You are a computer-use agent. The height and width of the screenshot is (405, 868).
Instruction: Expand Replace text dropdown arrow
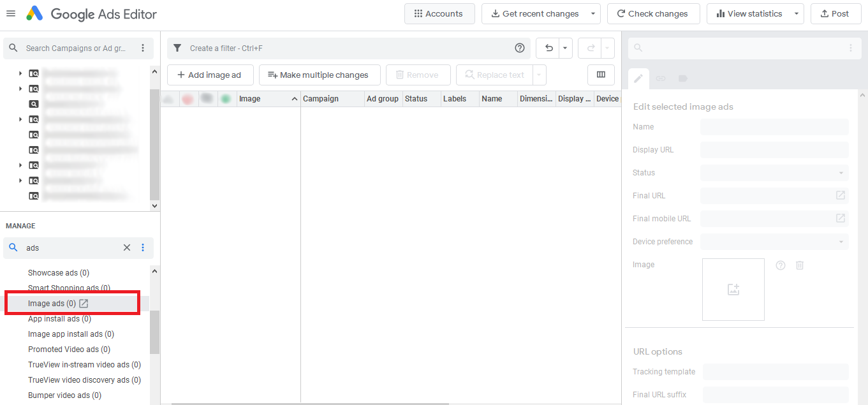click(x=540, y=75)
